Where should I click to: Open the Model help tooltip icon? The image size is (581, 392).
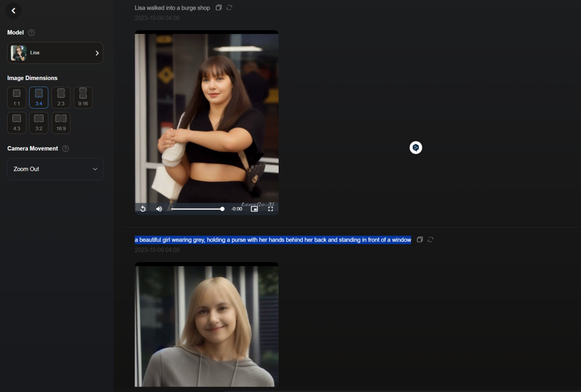coord(32,33)
